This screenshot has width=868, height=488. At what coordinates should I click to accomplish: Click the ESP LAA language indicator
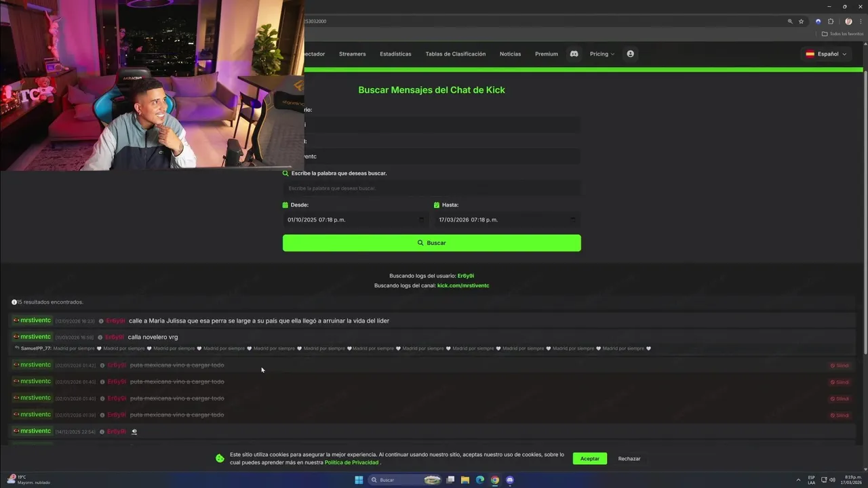812,480
